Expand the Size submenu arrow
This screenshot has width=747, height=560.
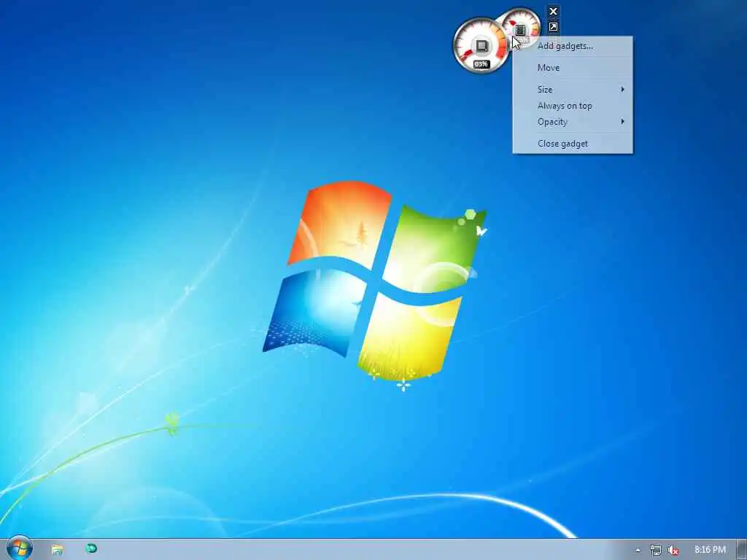tap(622, 90)
